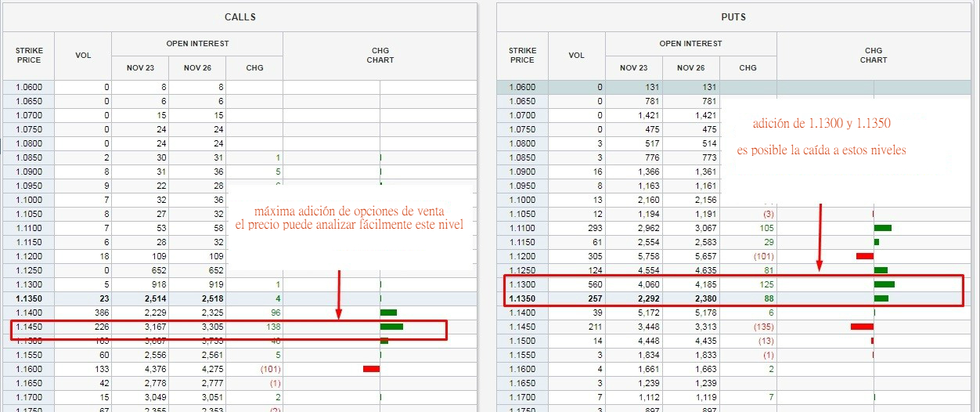Click open interest value 4,185 in PUTS

click(690, 284)
